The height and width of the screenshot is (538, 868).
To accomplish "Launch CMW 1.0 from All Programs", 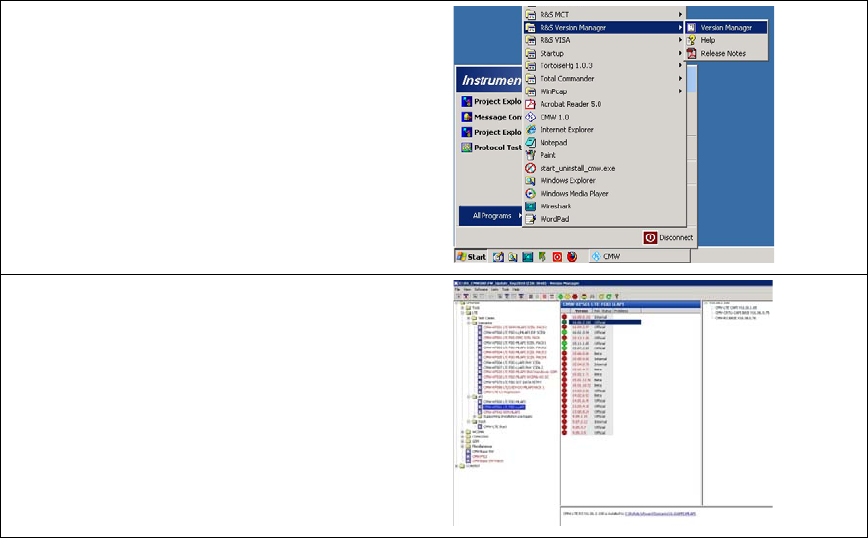I will [x=604, y=117].
